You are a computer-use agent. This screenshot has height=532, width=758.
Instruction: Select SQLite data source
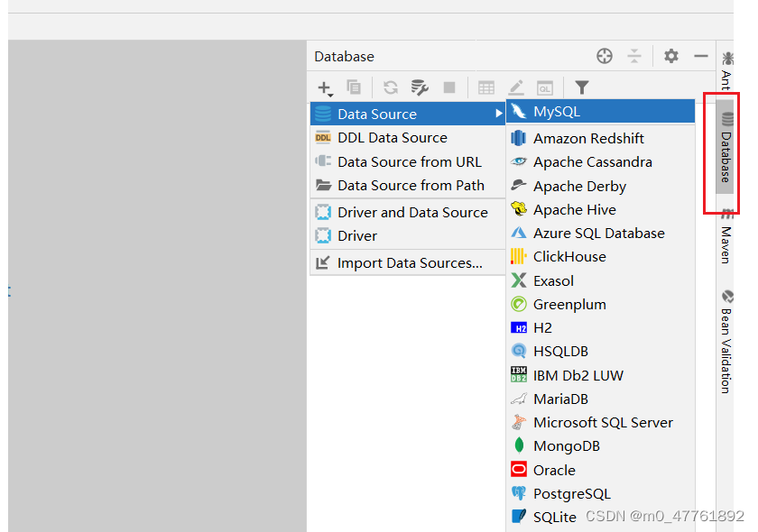click(x=600, y=517)
